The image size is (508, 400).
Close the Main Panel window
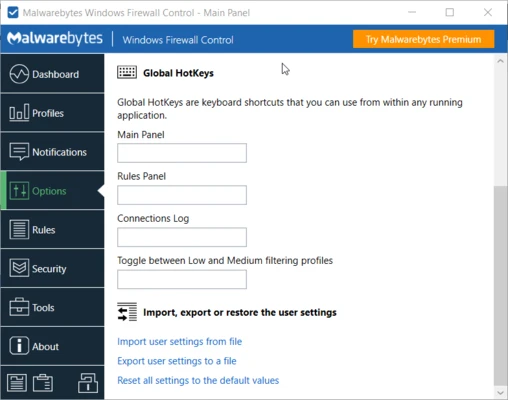point(488,13)
